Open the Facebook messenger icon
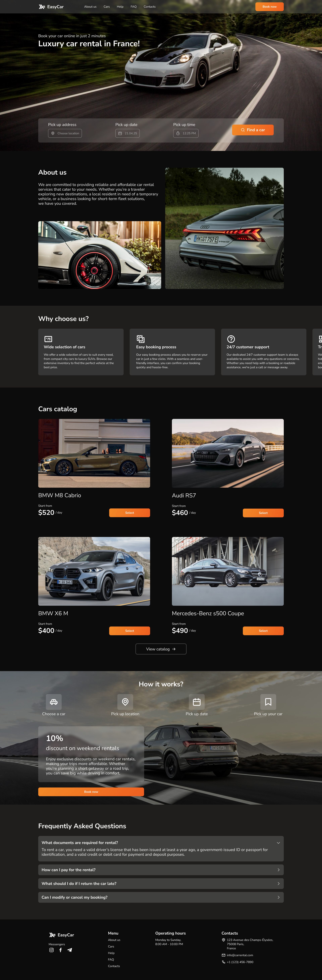The width and height of the screenshot is (322, 980). click(61, 950)
